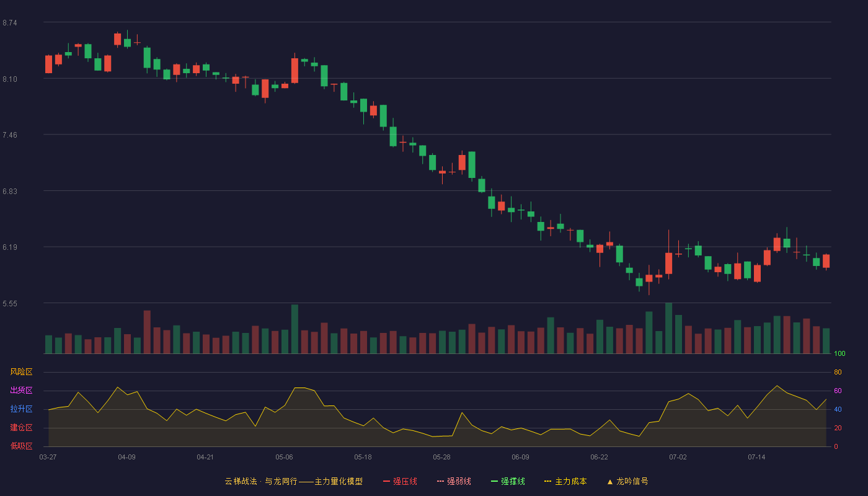
Task: Select the 风险区 zone label
Action: (21, 372)
